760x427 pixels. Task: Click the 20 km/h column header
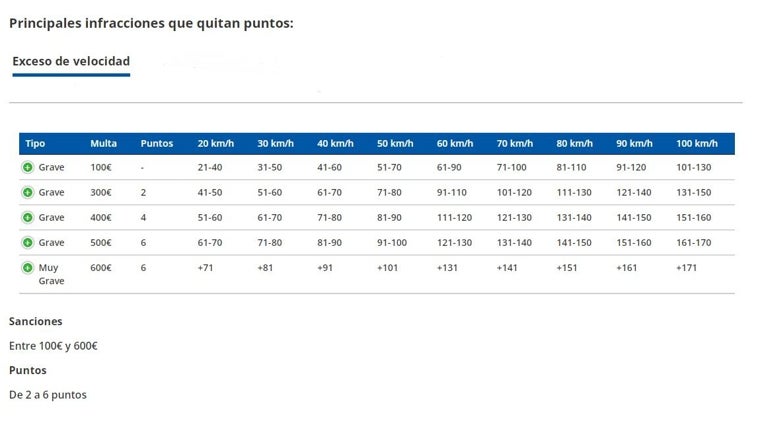(216, 143)
